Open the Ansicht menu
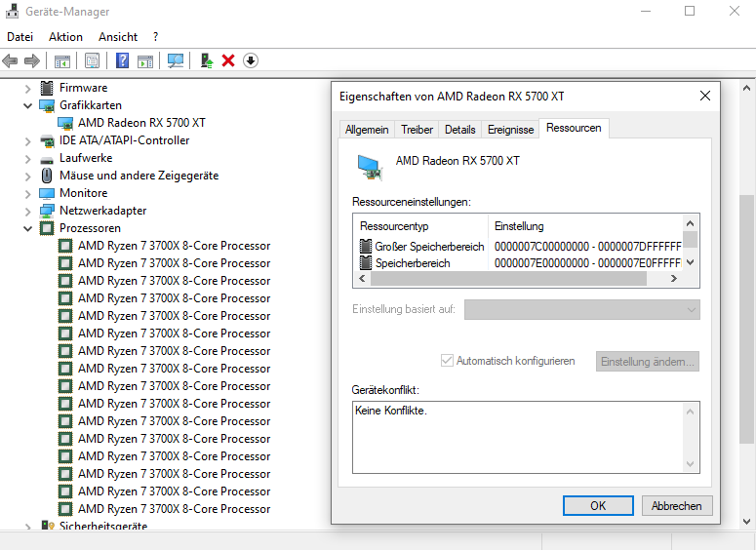756x550 pixels. point(118,37)
